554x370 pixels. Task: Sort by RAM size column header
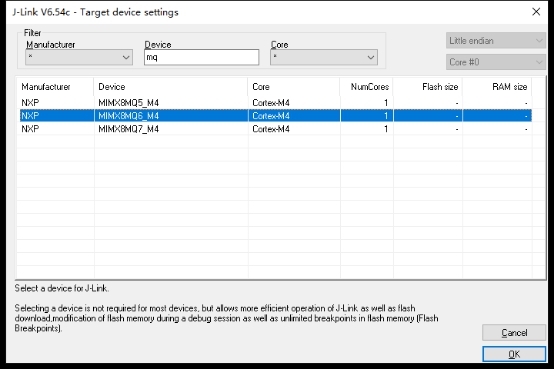coord(497,87)
